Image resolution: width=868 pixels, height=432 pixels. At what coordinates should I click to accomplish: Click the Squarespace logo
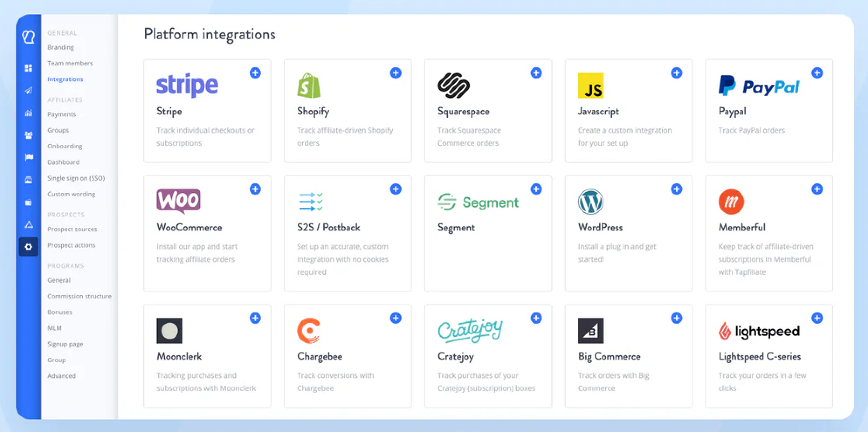tap(454, 86)
